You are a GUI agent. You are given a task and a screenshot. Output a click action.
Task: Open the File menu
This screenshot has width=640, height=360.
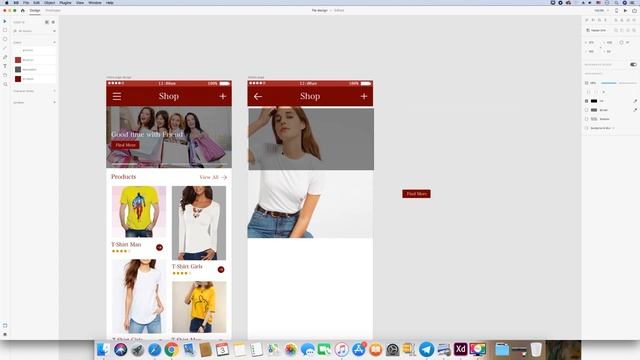coord(26,2)
